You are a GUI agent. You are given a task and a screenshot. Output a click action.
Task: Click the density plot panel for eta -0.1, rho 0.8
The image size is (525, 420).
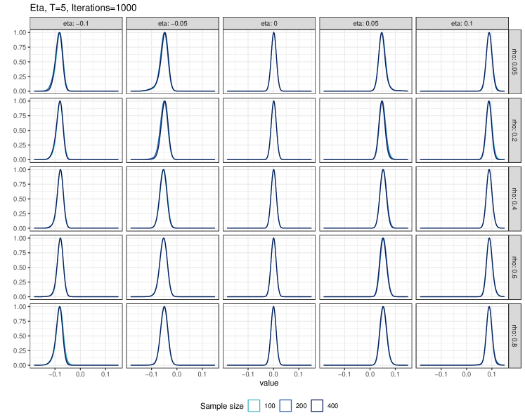pyautogui.click(x=76, y=336)
